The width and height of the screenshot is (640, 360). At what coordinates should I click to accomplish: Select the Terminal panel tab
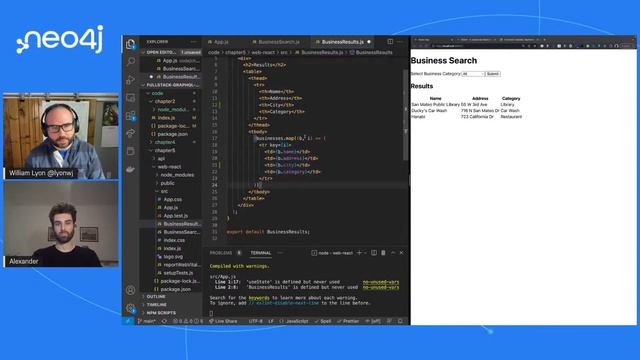pyautogui.click(x=261, y=253)
